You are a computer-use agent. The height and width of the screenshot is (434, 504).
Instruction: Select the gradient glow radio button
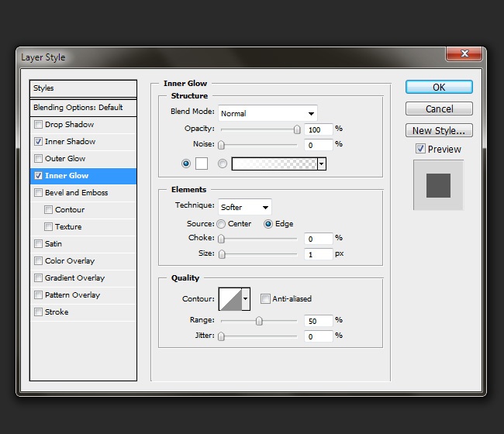point(222,164)
